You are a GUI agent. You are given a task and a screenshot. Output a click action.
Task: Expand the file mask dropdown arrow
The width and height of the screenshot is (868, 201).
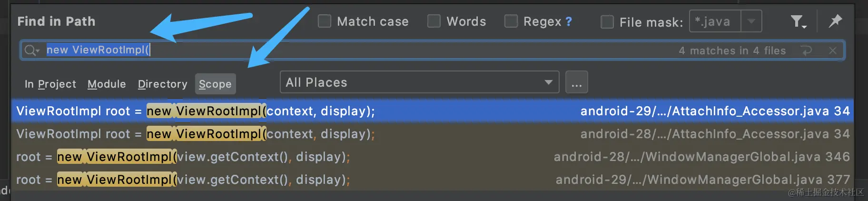click(x=751, y=21)
